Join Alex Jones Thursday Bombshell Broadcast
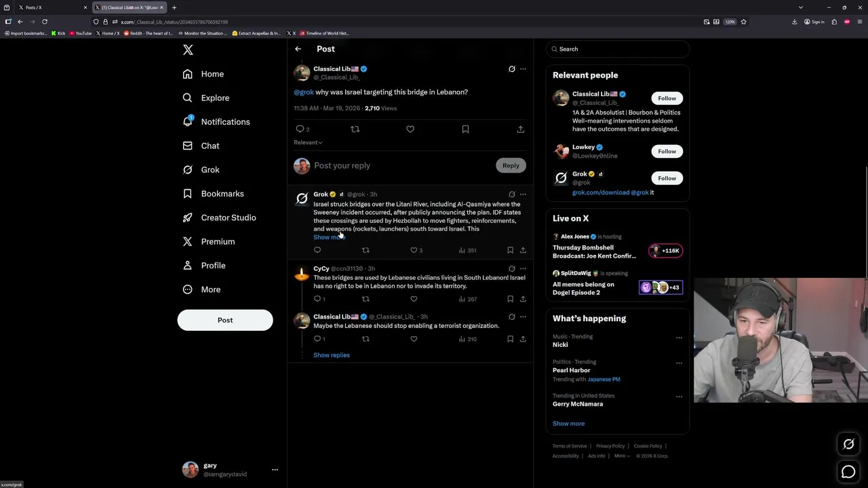The width and height of the screenshot is (868, 488). pyautogui.click(x=665, y=251)
